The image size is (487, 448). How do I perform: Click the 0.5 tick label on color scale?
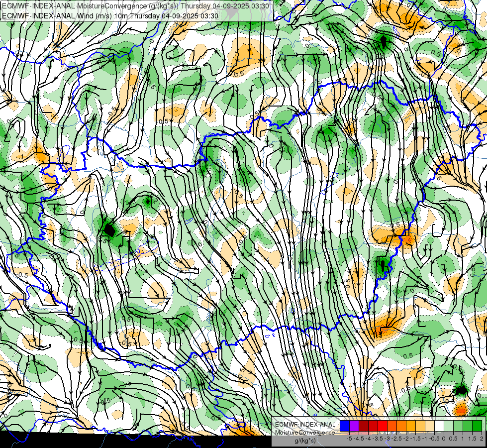pyautogui.click(x=453, y=439)
